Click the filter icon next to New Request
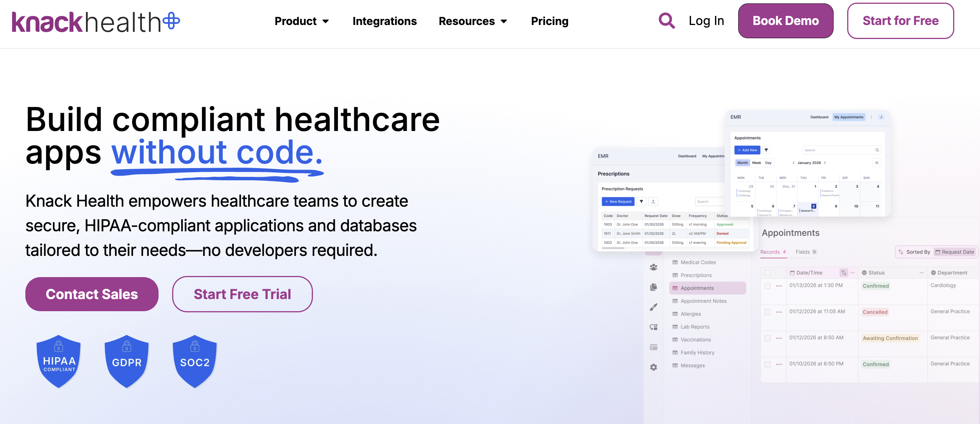 pos(642,202)
